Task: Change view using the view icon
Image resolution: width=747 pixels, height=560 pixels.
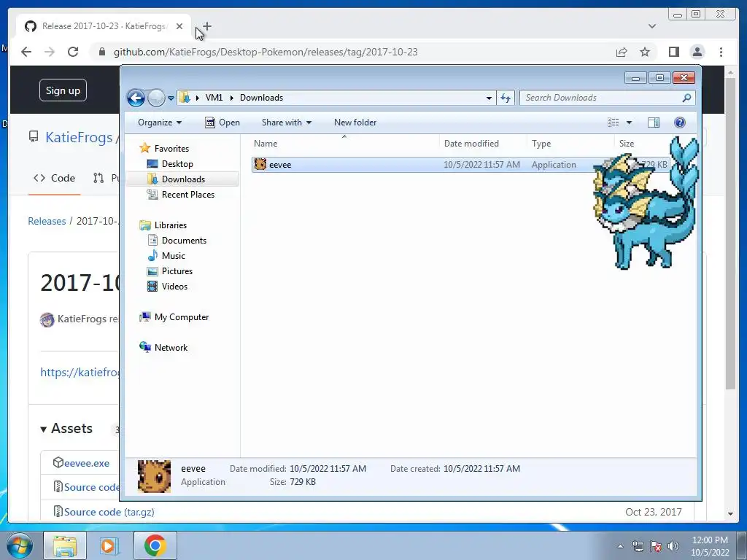Action: click(614, 122)
